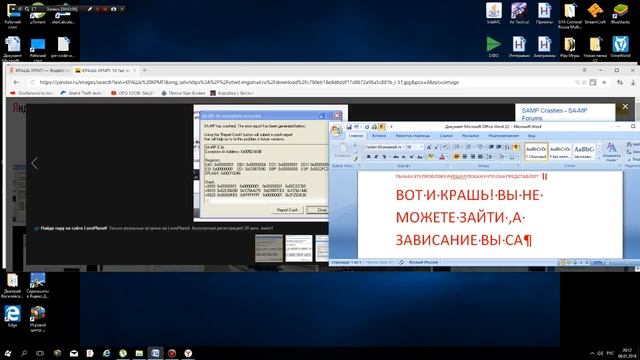Apply underline formatting in Word ribbon
Screen dimensions: 640x360
point(383,157)
